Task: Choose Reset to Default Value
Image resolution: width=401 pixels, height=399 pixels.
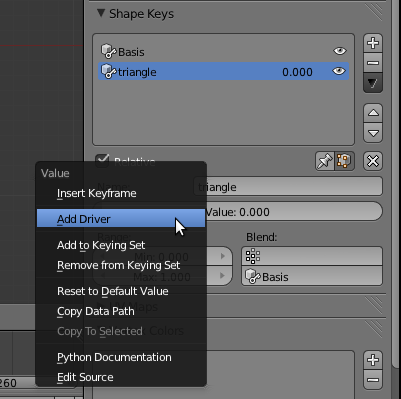Action: point(121,291)
